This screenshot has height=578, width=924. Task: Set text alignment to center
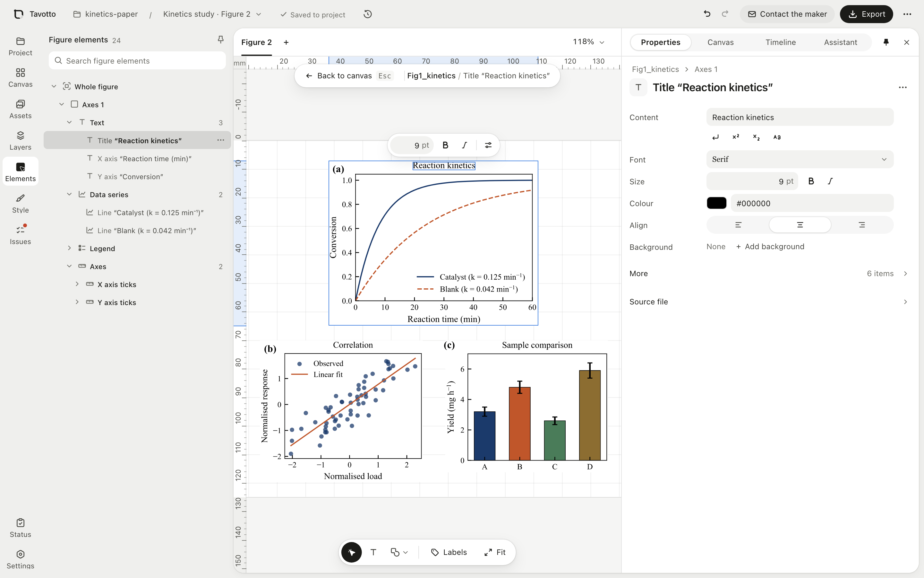tap(800, 225)
